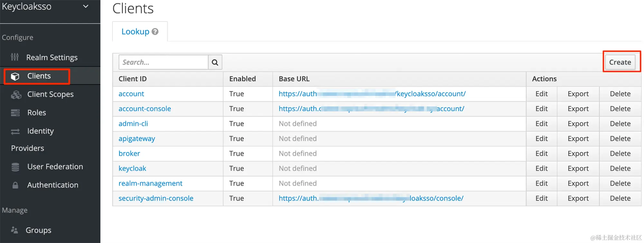The height and width of the screenshot is (243, 644).
Task: Click the Groups people icon
Action: tap(14, 230)
